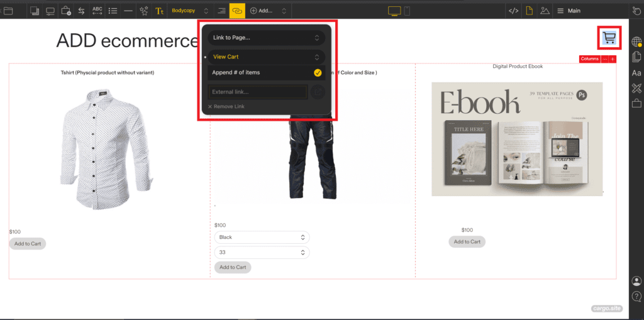Click the shopping cart icon on page
Viewport: 644px width, 320px height.
pos(610,38)
